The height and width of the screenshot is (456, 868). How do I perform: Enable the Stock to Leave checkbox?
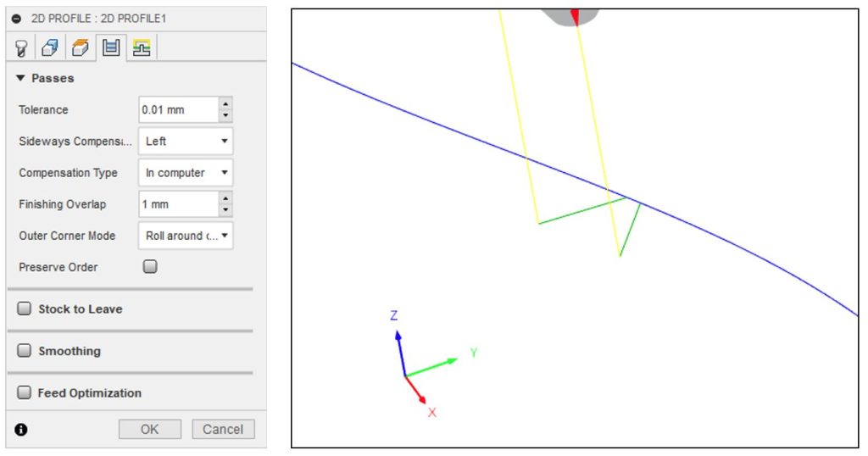[25, 309]
